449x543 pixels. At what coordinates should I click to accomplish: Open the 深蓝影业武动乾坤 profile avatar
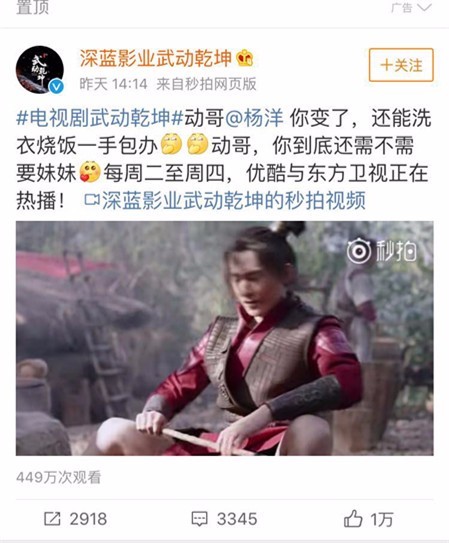39,70
